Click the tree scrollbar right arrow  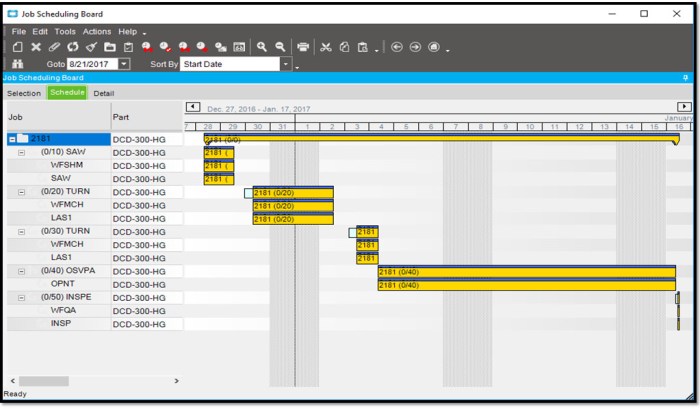pyautogui.click(x=176, y=381)
